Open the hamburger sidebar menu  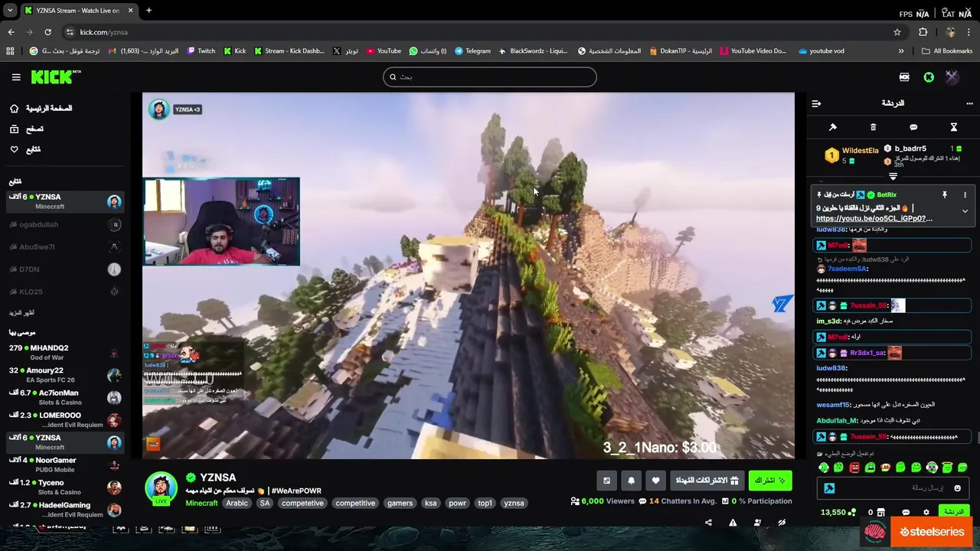pyautogui.click(x=16, y=77)
